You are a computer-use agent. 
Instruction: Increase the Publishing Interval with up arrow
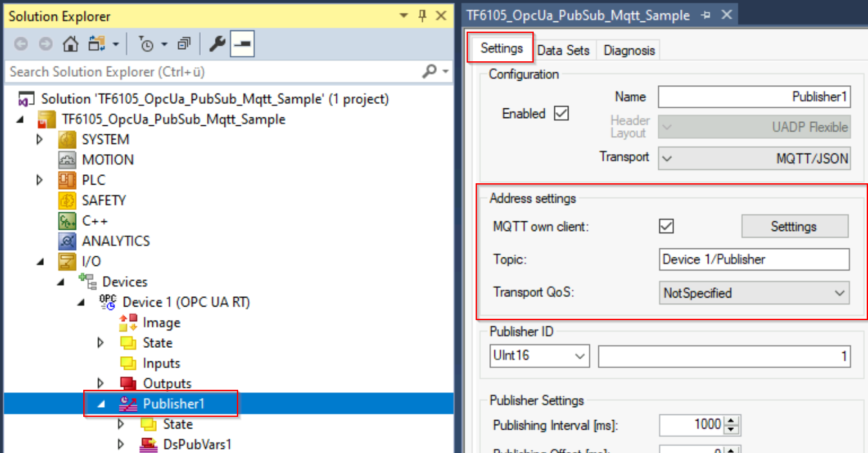coord(731,421)
